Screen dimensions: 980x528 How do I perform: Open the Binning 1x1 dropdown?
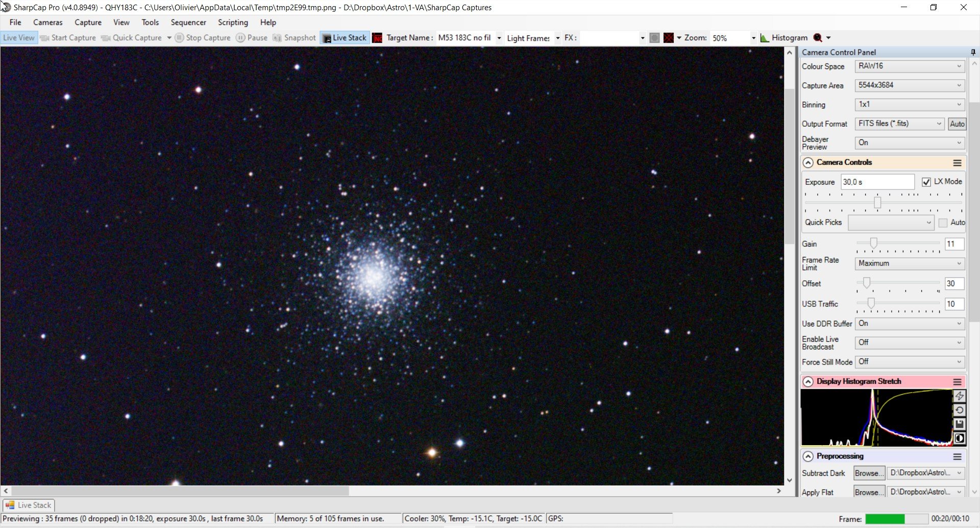tap(910, 104)
